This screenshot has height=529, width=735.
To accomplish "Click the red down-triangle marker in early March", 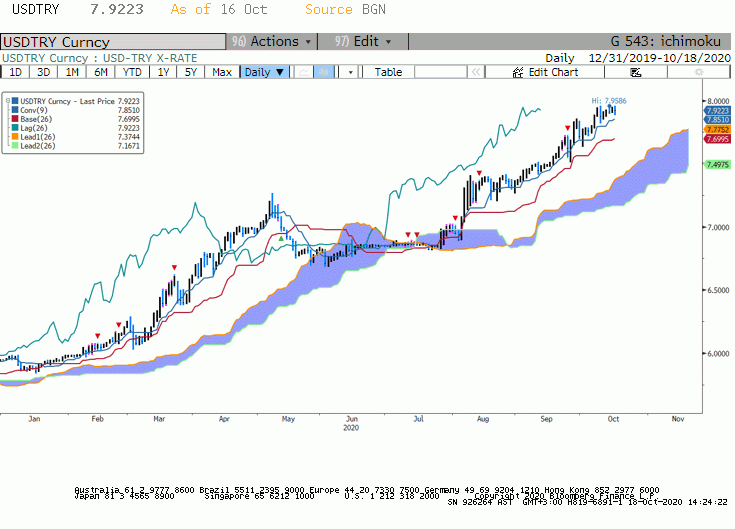I will (x=174, y=268).
